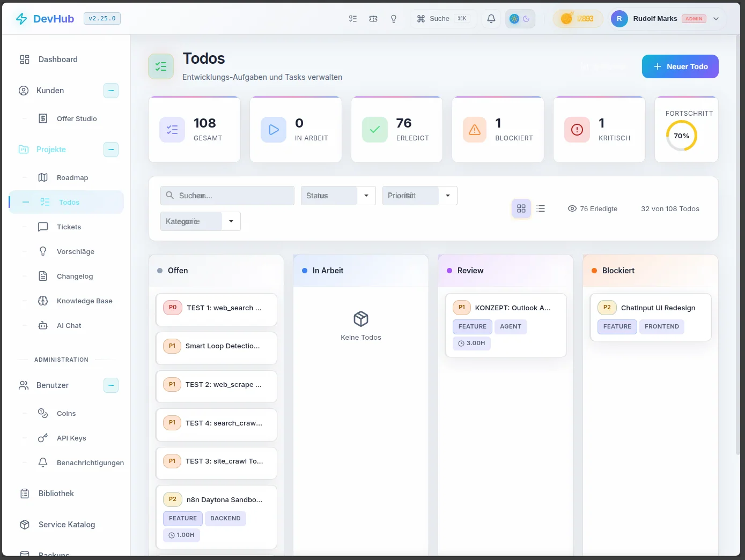
Task: Open Service Katalog in sidebar
Action: 67,525
